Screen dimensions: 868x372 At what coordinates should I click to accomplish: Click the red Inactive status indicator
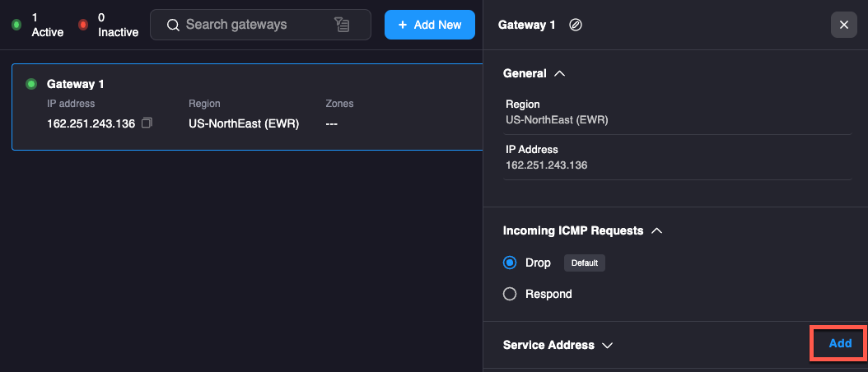83,25
